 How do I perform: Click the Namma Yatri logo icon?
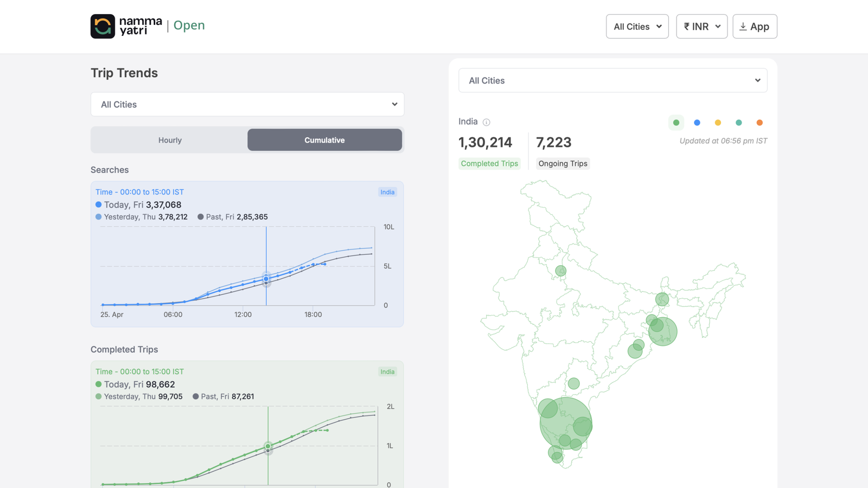[x=103, y=26]
